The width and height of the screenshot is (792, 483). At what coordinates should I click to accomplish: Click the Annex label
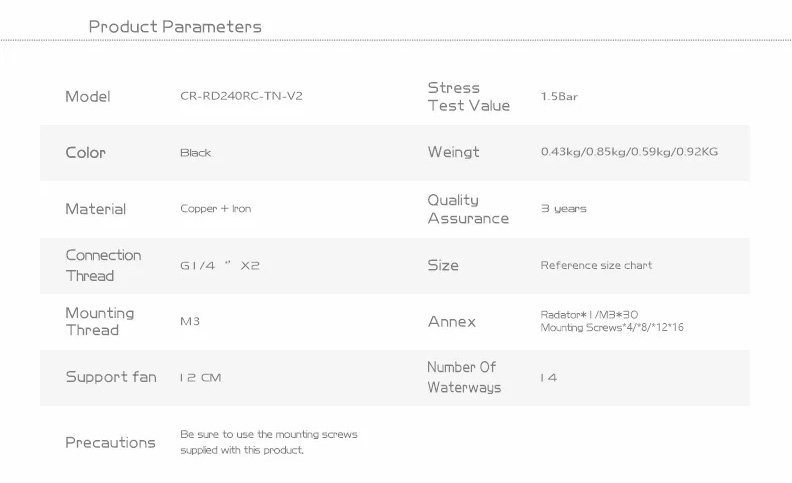[x=452, y=322]
